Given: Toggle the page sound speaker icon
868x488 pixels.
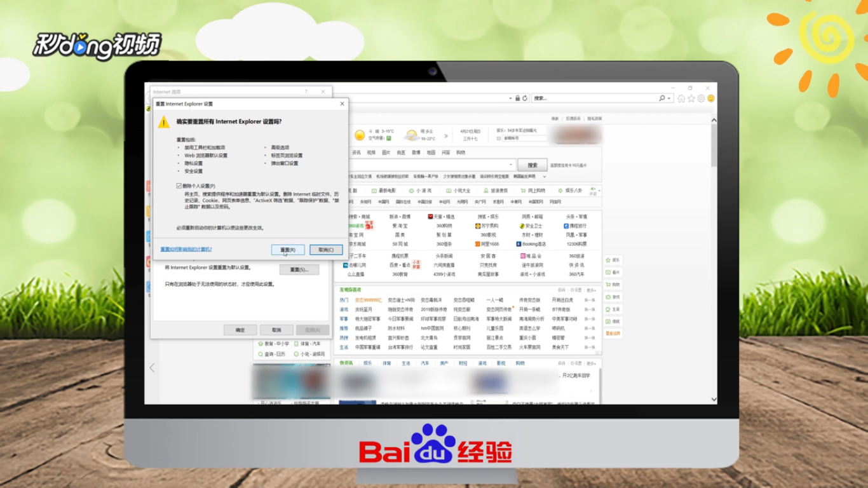Looking at the screenshot, I should (x=593, y=189).
